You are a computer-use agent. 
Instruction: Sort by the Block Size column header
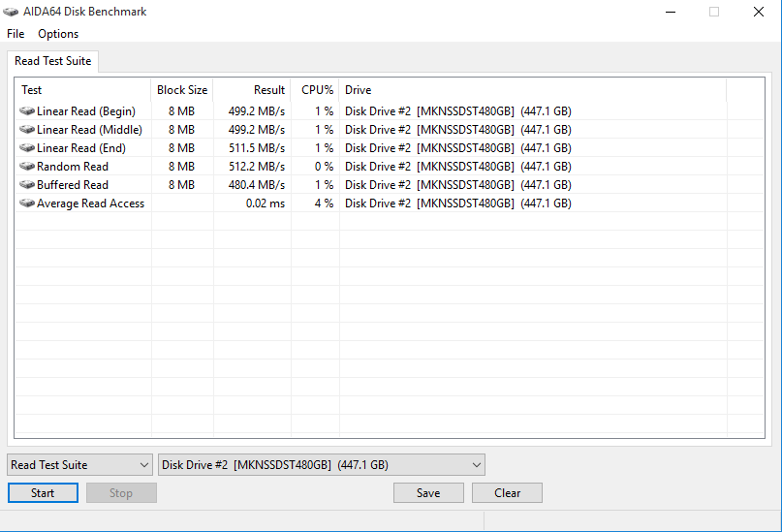tap(182, 90)
